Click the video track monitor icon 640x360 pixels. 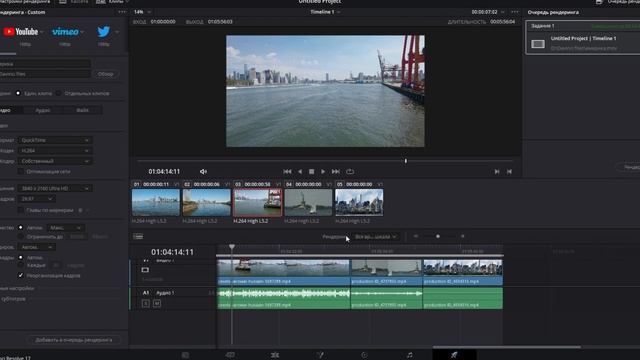pos(145,270)
